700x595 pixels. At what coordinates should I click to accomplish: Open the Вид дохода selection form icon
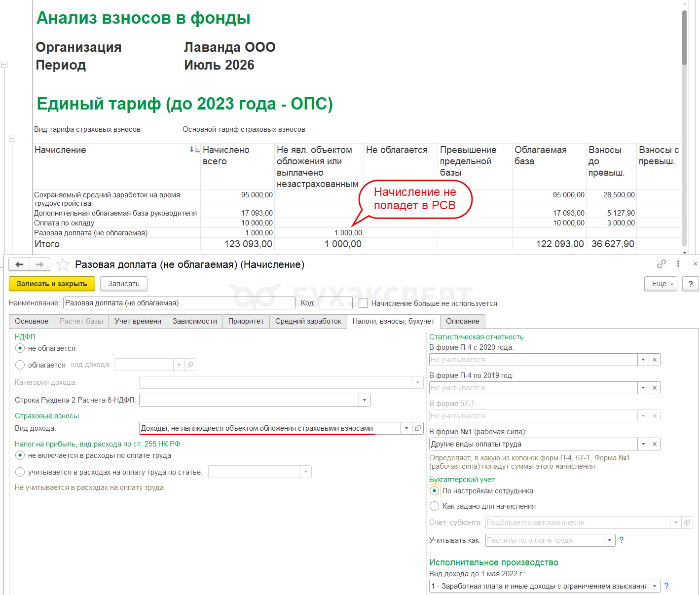[418, 428]
